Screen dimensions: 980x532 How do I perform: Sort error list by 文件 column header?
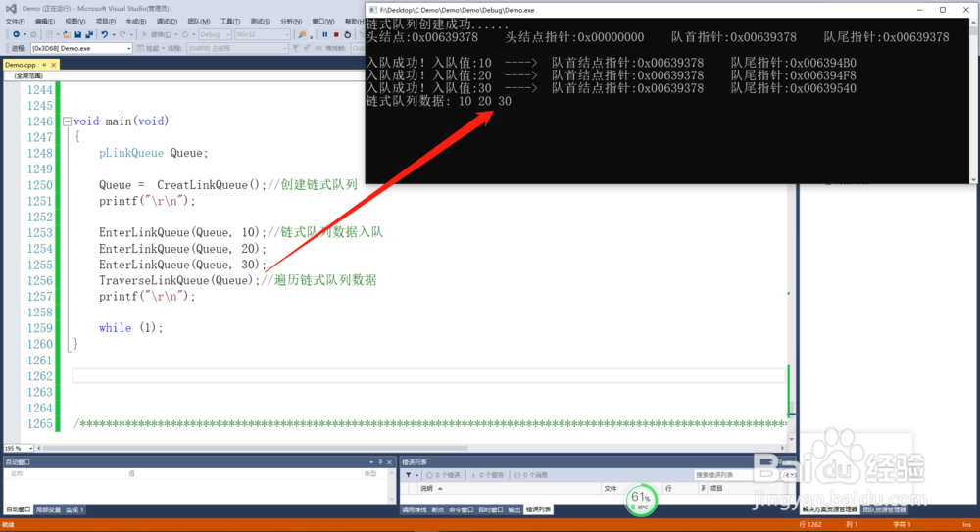click(611, 488)
